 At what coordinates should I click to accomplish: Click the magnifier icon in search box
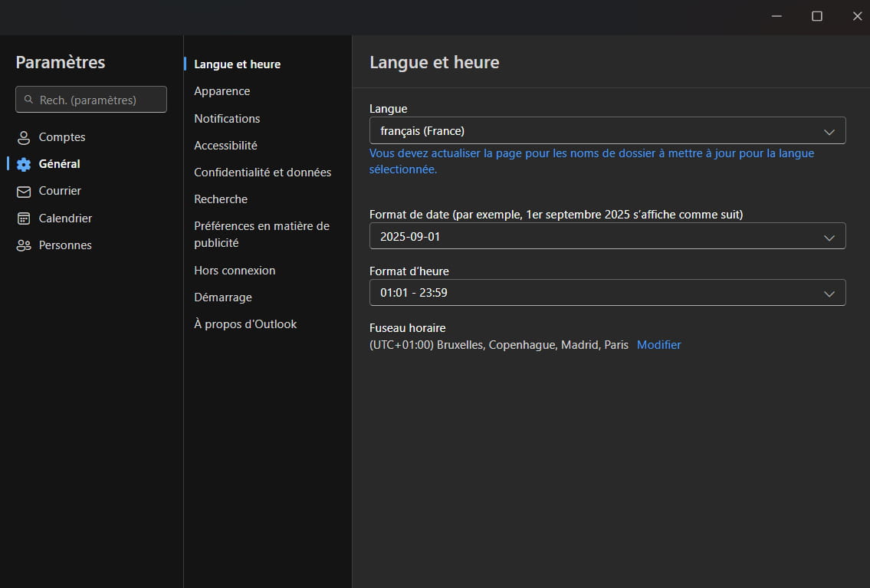click(x=28, y=100)
